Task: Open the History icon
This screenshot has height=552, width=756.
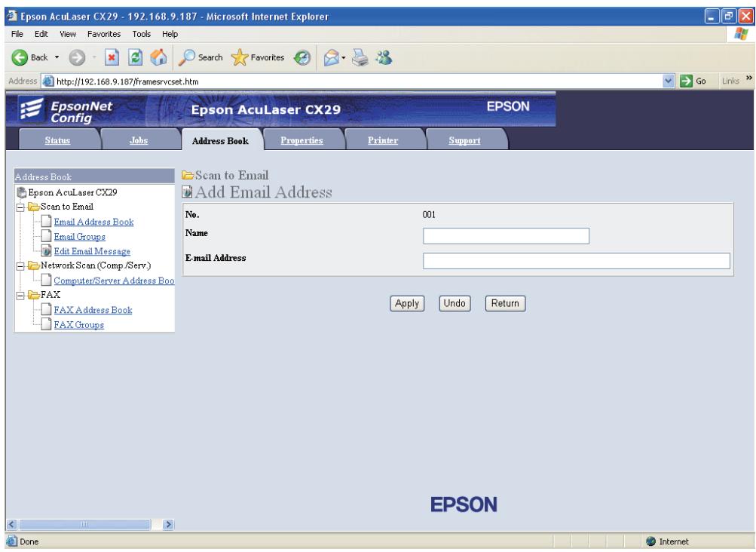Action: (302, 58)
